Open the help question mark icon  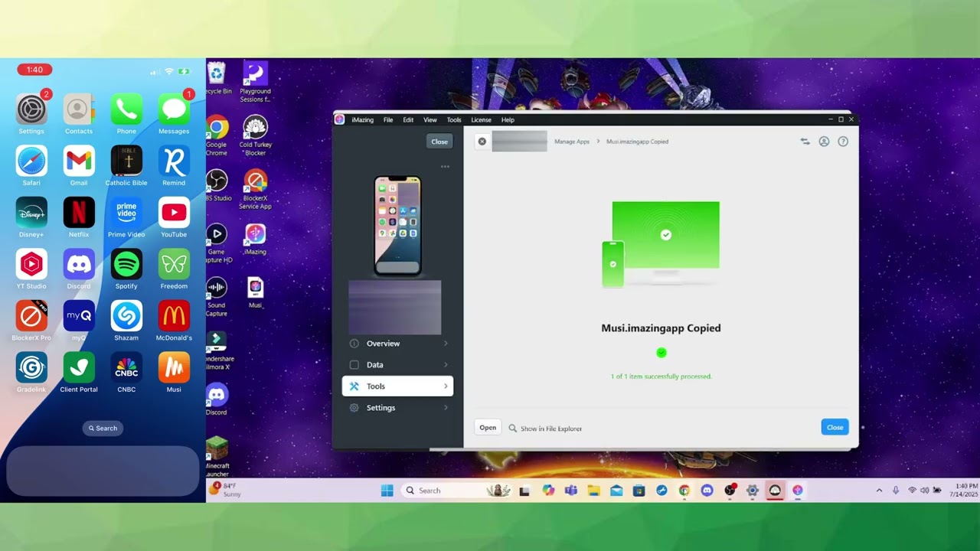(843, 142)
